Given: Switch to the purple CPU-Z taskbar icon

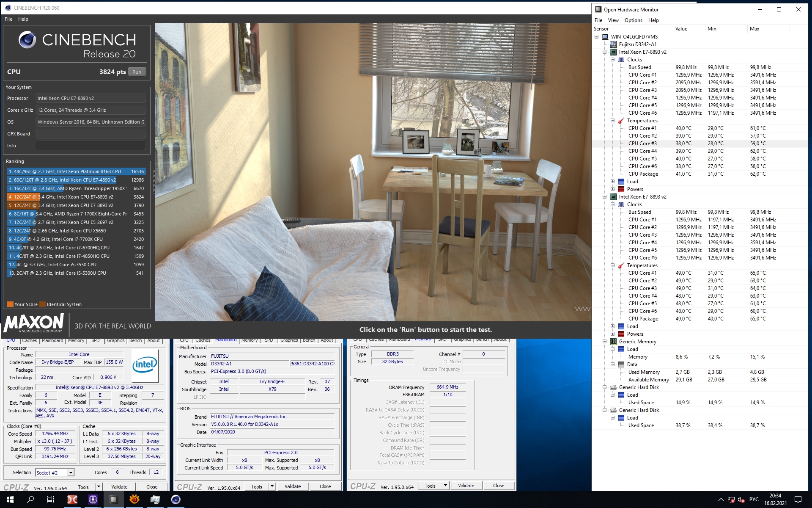Looking at the screenshot, I should 93,500.
